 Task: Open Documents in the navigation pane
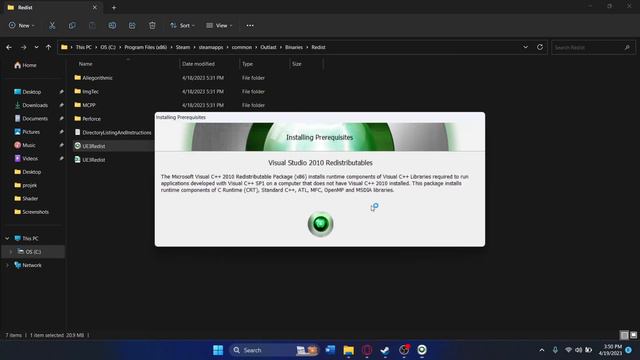pos(31,119)
